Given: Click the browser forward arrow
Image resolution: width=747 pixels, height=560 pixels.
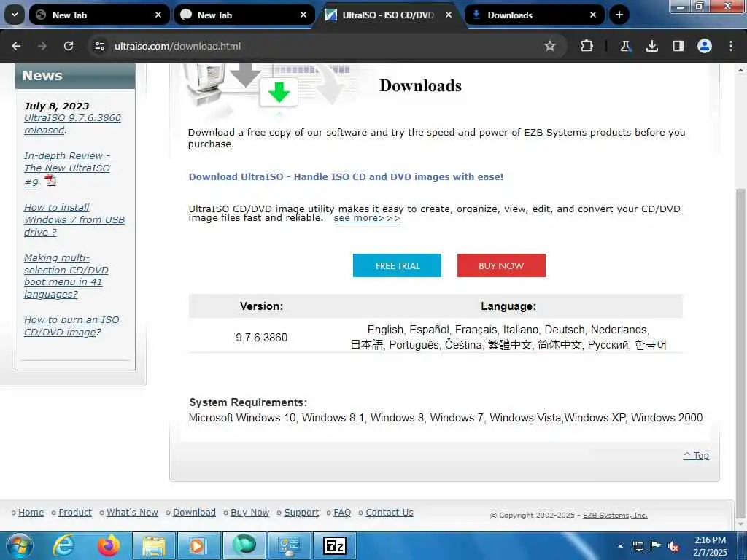Looking at the screenshot, I should pyautogui.click(x=42, y=46).
